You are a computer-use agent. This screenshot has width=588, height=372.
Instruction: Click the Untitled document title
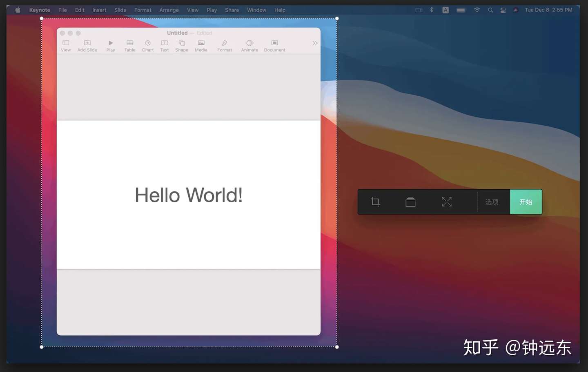[x=177, y=33]
